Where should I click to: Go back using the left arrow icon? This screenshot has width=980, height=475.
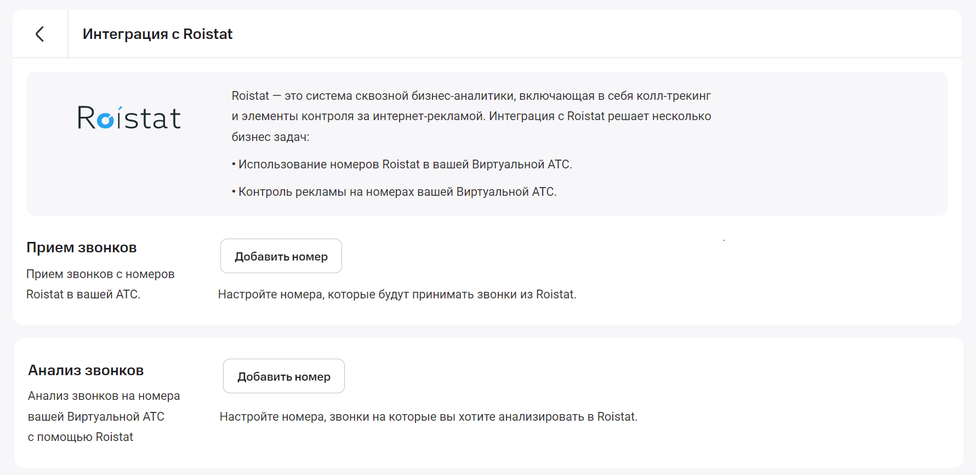click(40, 34)
